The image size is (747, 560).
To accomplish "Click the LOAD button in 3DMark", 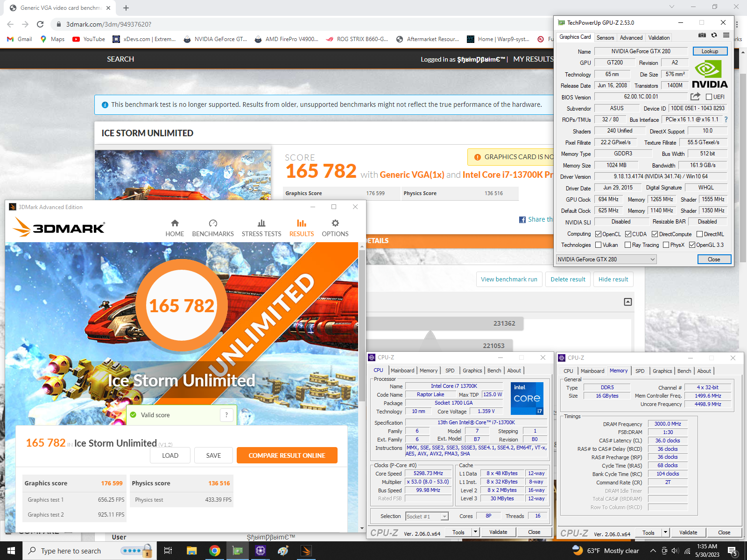I will pos(170,455).
